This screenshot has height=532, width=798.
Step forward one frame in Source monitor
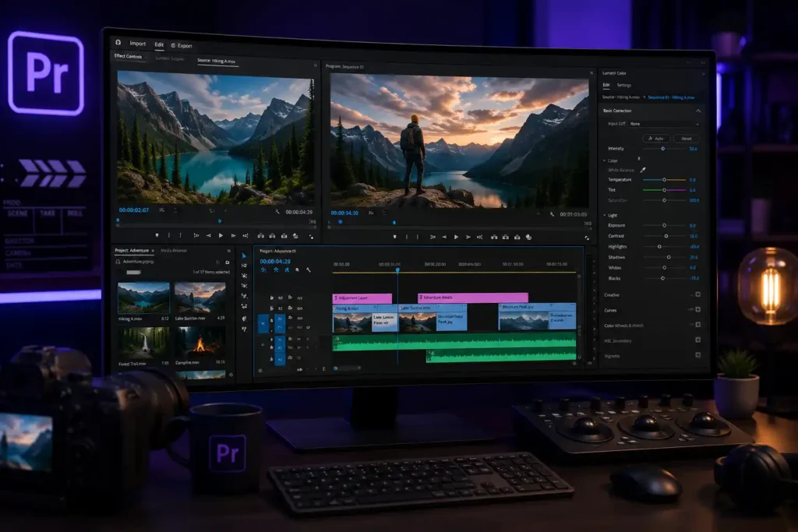click(233, 235)
